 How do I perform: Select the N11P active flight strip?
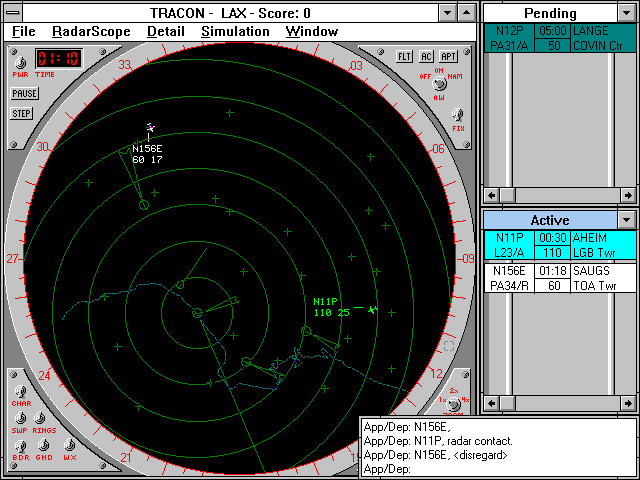pos(560,245)
